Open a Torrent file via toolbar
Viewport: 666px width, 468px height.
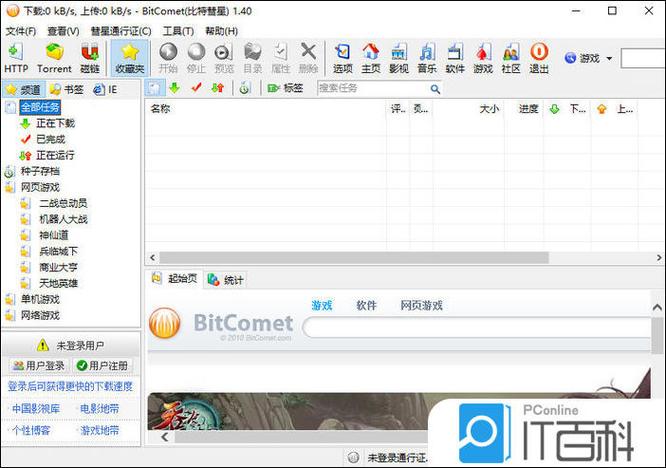[x=54, y=58]
